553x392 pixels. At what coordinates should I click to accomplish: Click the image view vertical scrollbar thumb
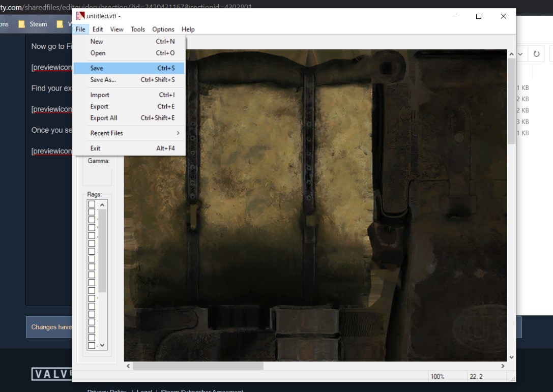click(x=511, y=101)
